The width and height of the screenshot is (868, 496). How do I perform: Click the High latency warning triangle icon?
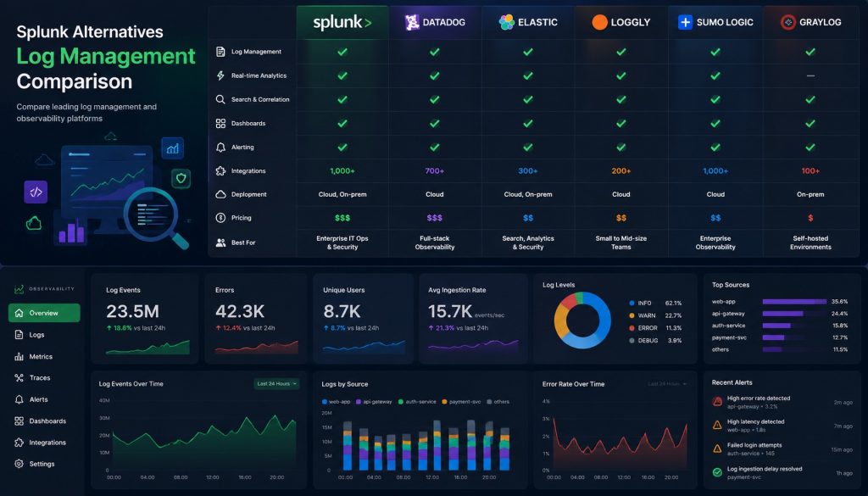pyautogui.click(x=717, y=425)
